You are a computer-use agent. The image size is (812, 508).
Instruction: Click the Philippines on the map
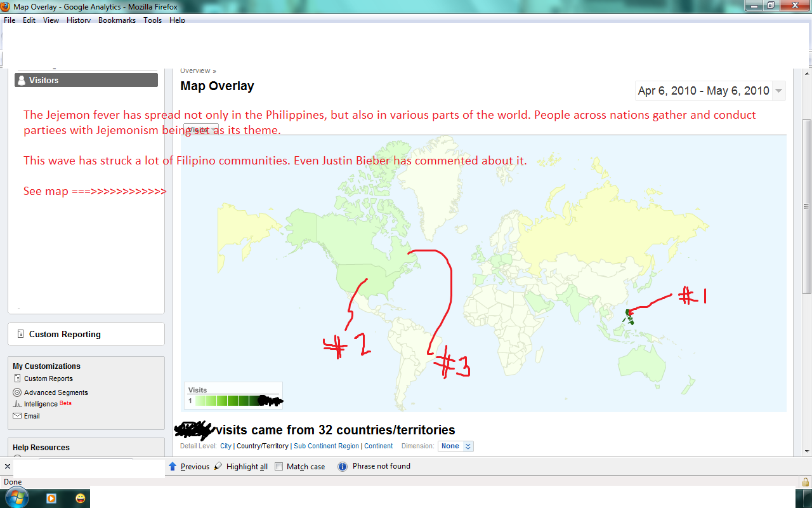pyautogui.click(x=629, y=316)
